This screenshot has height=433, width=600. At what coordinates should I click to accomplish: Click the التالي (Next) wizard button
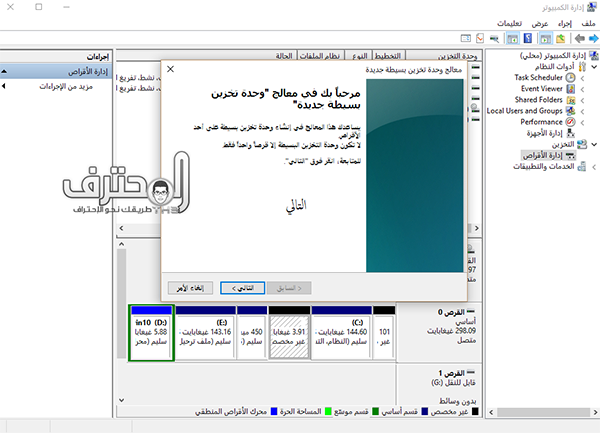[x=249, y=288]
